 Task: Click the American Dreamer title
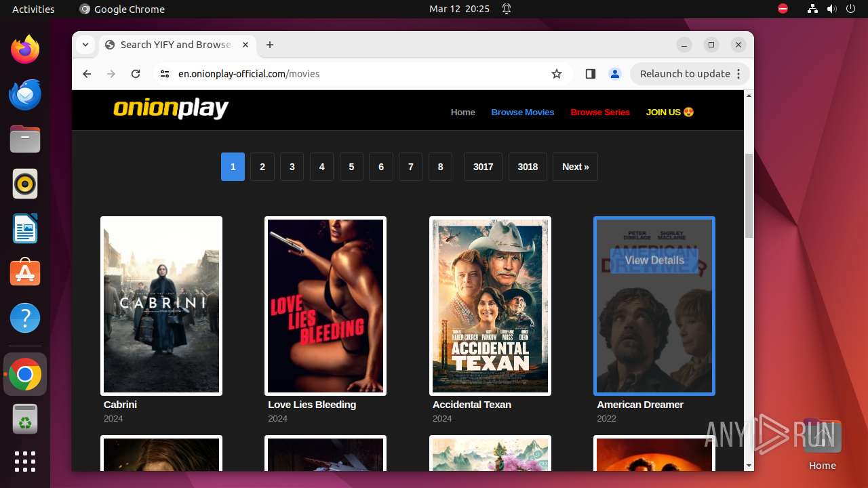pos(640,405)
